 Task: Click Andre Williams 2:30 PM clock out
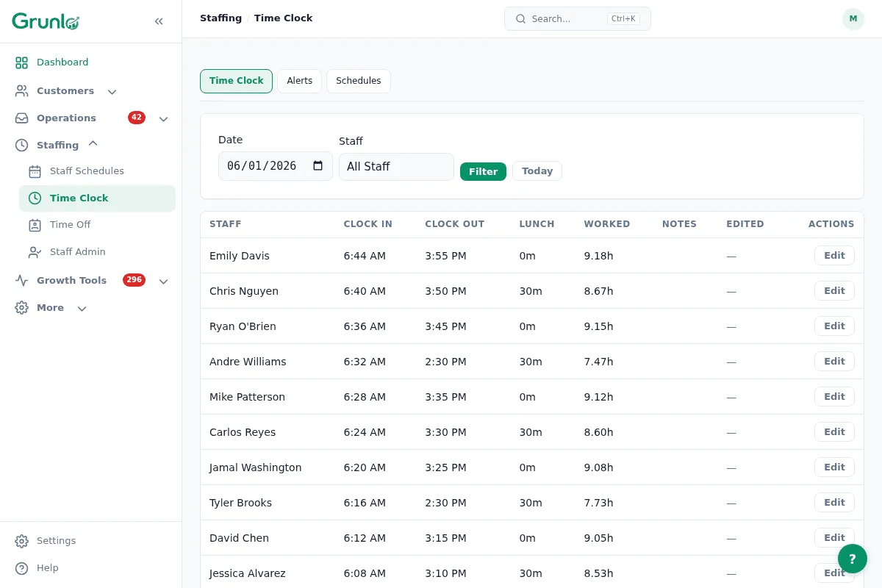tap(445, 362)
